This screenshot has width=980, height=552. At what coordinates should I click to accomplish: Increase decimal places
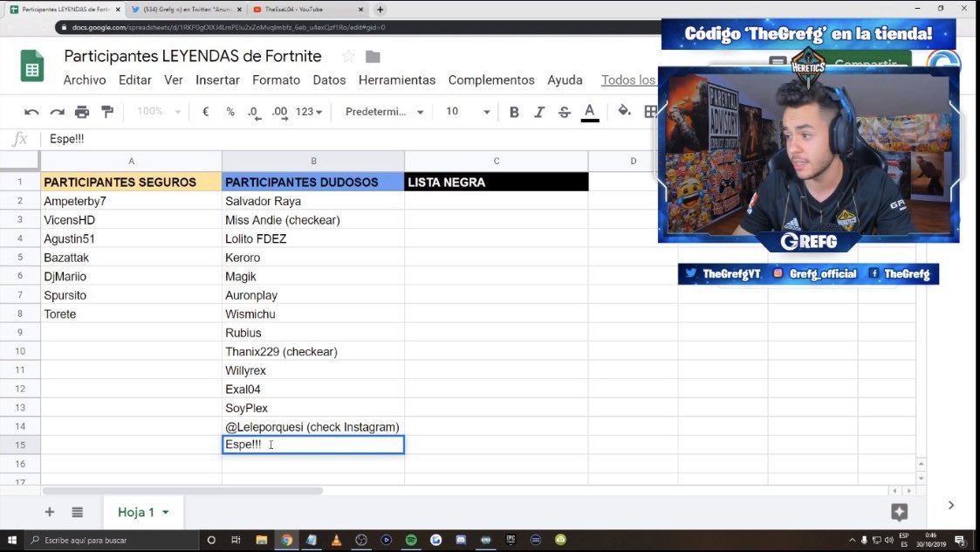tap(280, 113)
